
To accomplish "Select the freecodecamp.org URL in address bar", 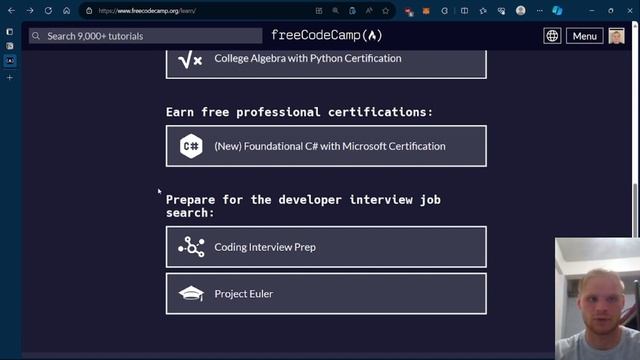I will (147, 11).
